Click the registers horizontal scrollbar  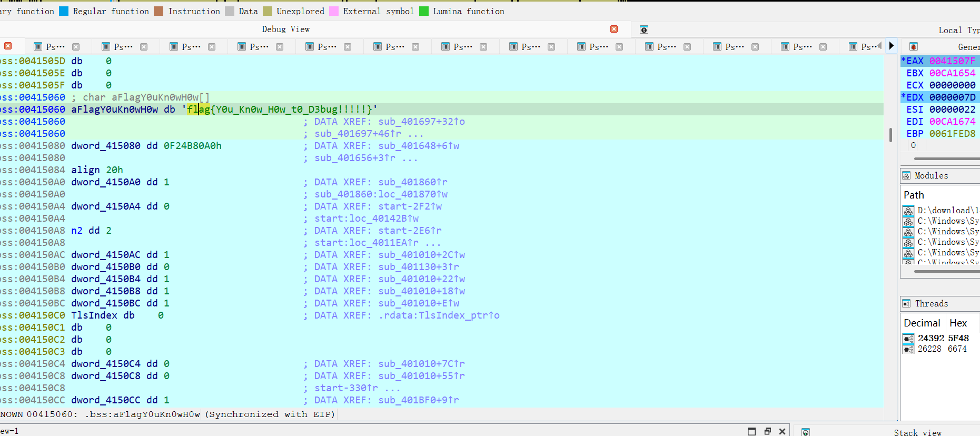click(947, 158)
